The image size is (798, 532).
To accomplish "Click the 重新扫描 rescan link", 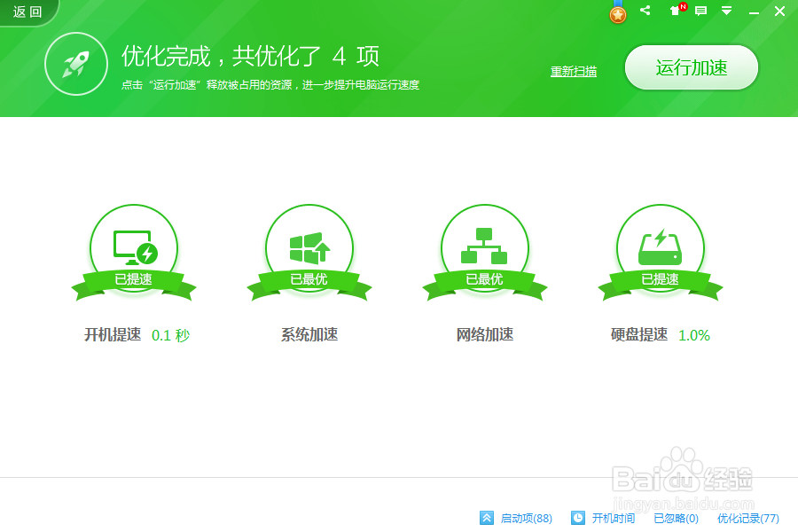I will click(574, 71).
